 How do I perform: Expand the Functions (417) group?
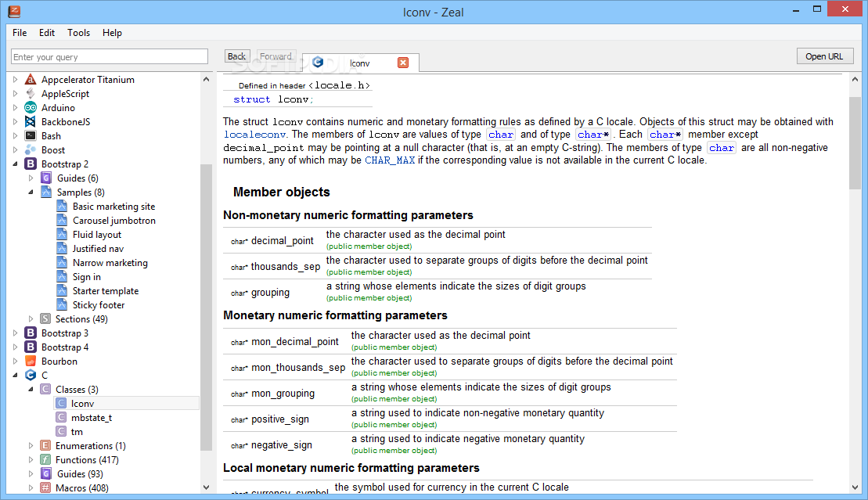[31, 459]
